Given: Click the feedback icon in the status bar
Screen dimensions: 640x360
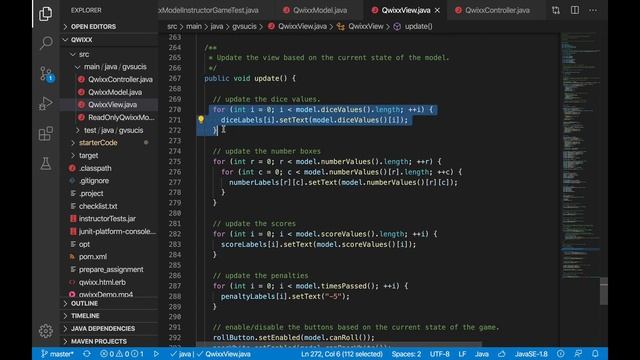Looking at the screenshot, I should coord(578,354).
